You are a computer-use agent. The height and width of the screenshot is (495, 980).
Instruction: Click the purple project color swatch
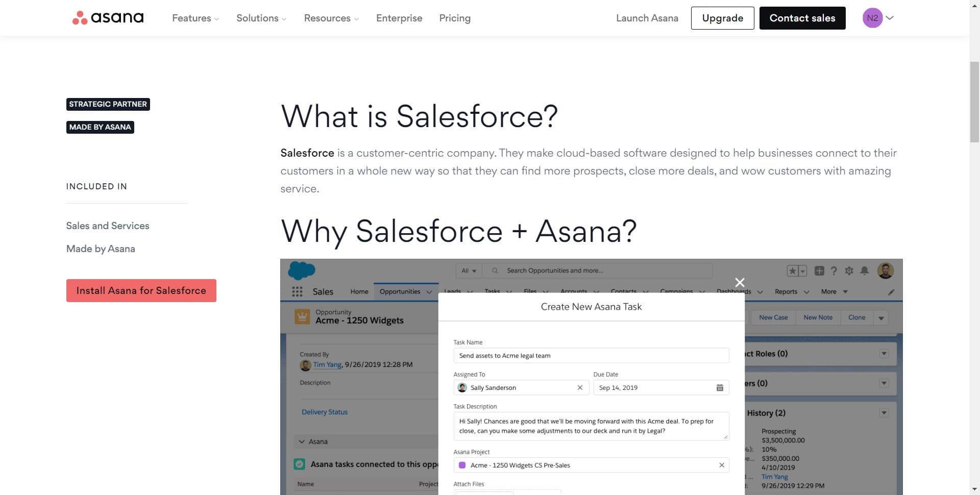tap(462, 465)
